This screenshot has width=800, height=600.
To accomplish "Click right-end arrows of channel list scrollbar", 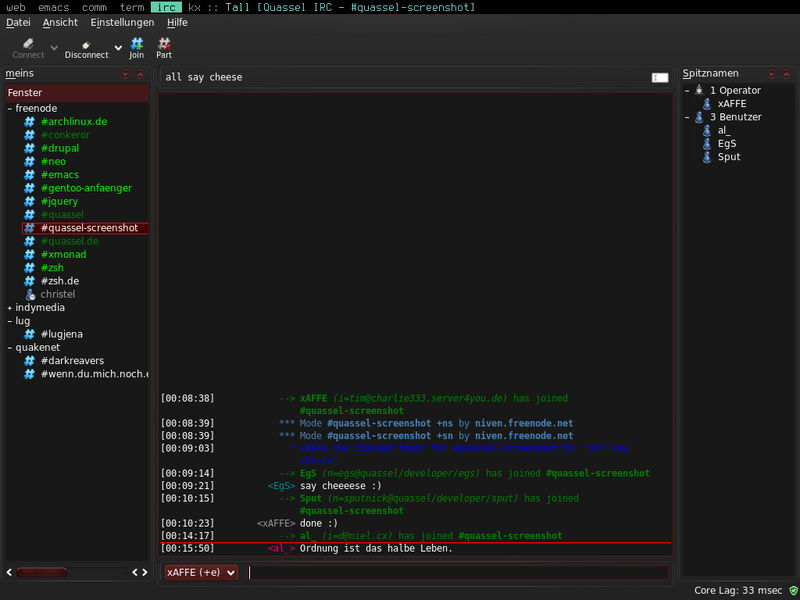I will [140, 572].
